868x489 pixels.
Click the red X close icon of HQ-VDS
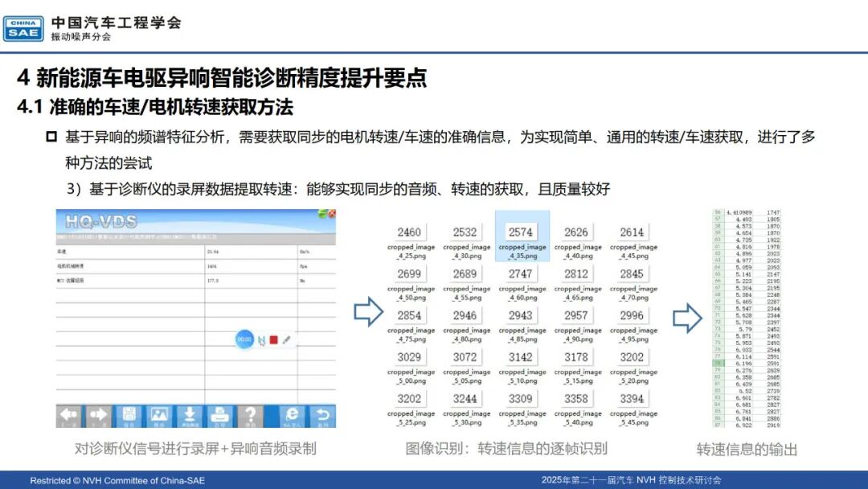(332, 213)
